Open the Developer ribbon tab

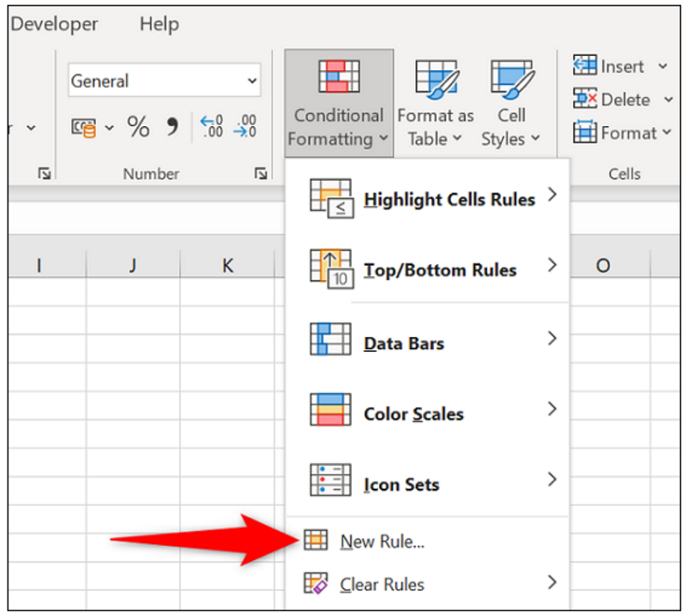coord(54,24)
